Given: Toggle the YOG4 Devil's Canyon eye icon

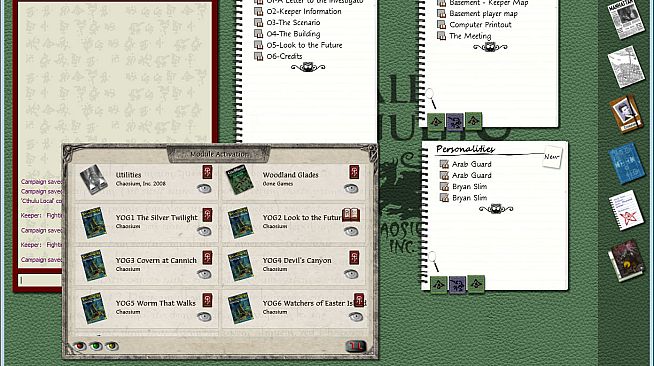Looking at the screenshot, I should click(351, 274).
